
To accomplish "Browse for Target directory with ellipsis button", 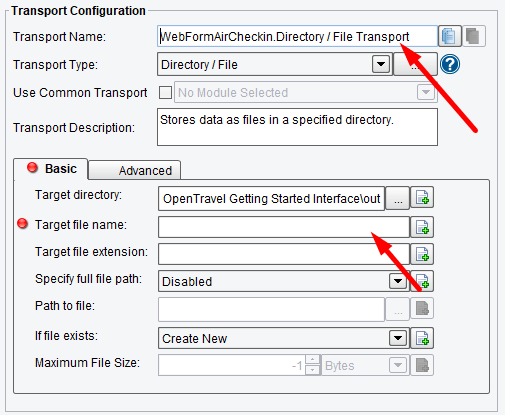I will click(x=398, y=199).
